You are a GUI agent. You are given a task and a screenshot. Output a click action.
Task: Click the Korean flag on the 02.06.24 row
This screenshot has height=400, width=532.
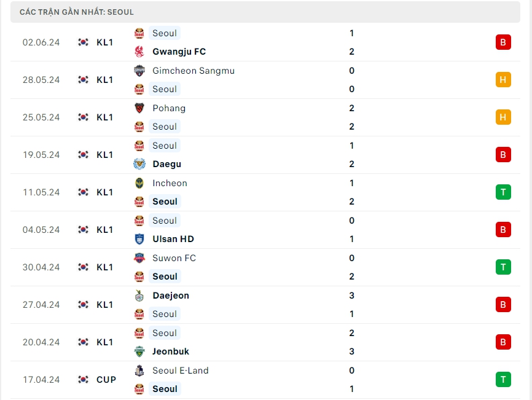[84, 42]
